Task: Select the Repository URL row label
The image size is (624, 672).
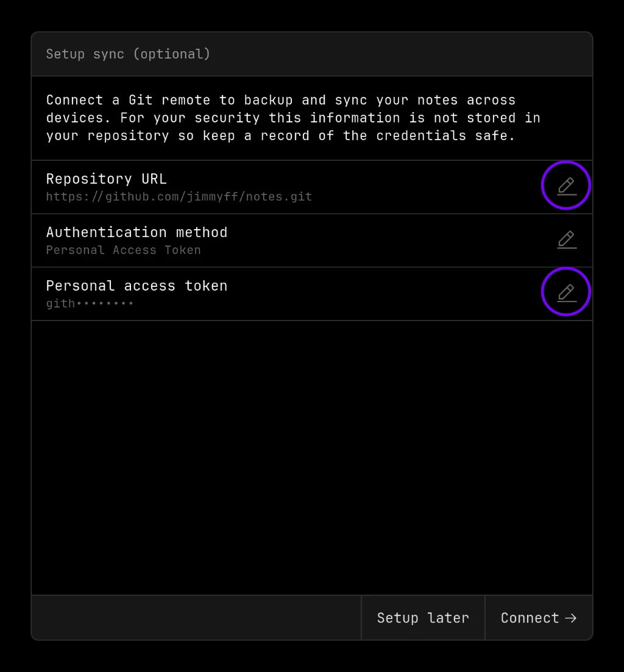Action: [106, 179]
